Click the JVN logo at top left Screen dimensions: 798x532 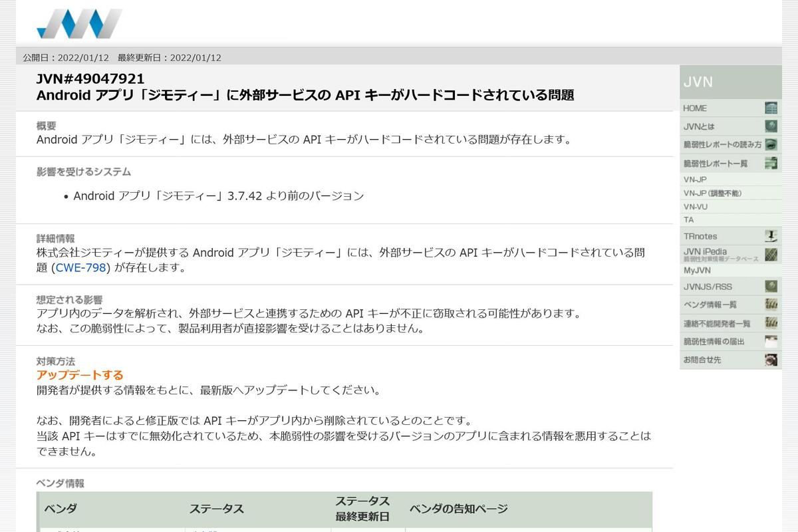point(80,24)
